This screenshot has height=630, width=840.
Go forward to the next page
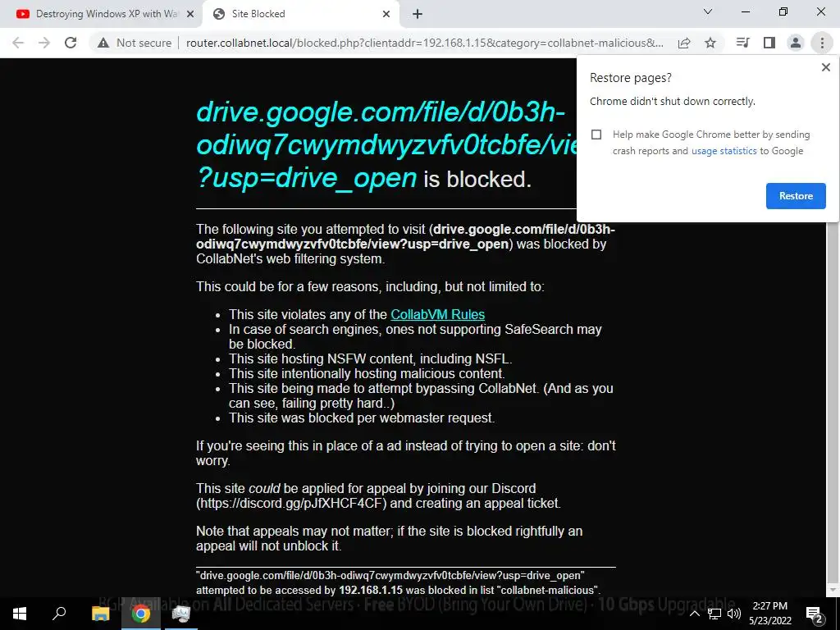44,43
